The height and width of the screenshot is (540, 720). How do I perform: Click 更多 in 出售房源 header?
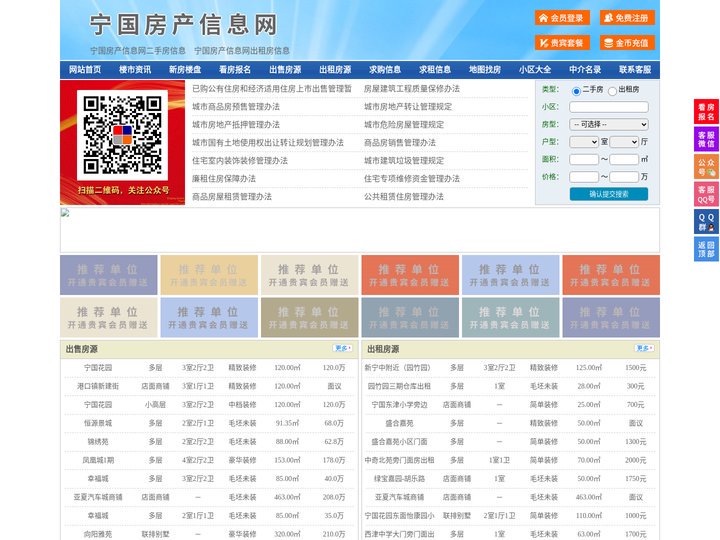pyautogui.click(x=343, y=349)
